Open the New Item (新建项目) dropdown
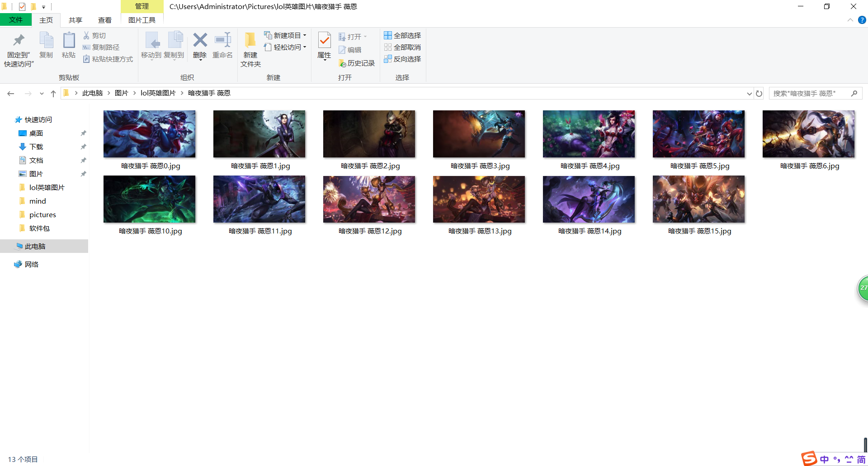 285,35
